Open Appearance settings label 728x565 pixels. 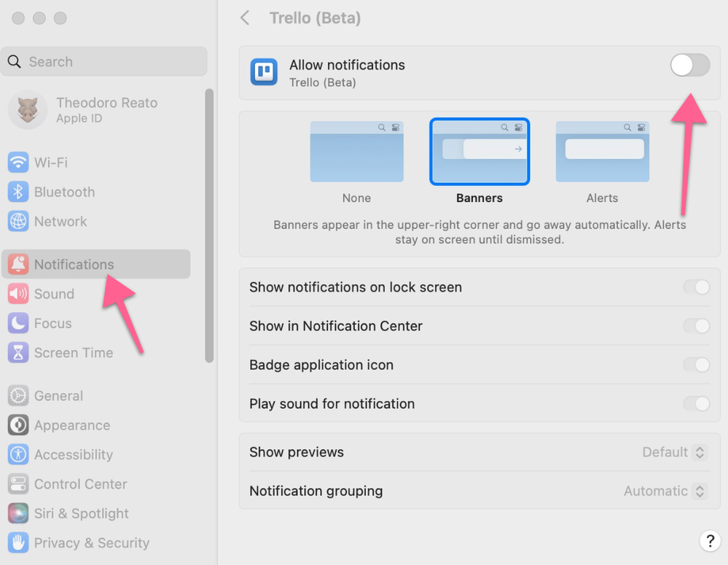(x=72, y=425)
